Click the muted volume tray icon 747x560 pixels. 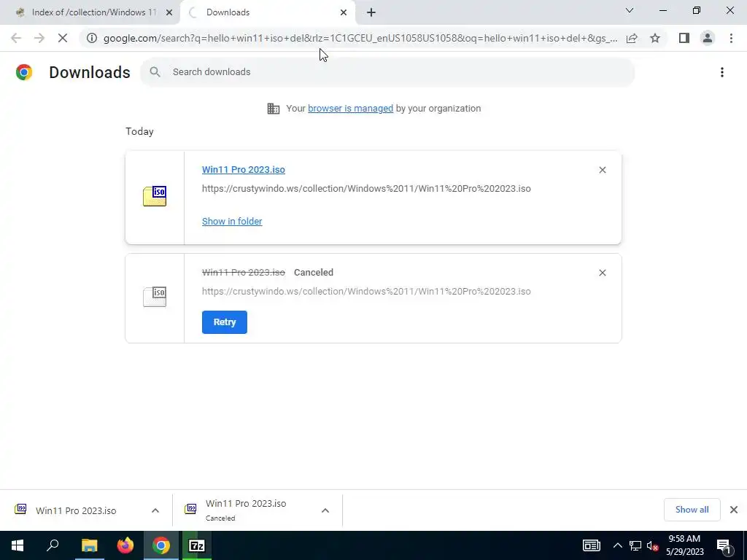click(652, 545)
